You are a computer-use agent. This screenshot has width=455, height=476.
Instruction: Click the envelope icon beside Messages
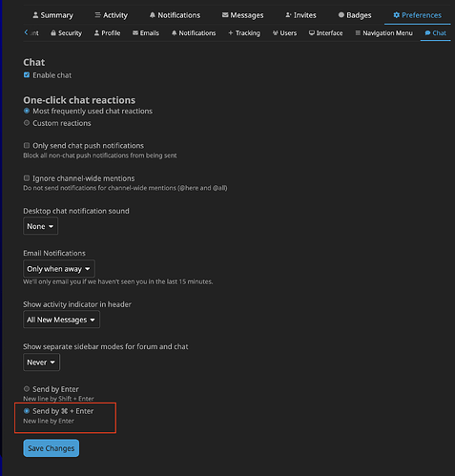[225, 15]
